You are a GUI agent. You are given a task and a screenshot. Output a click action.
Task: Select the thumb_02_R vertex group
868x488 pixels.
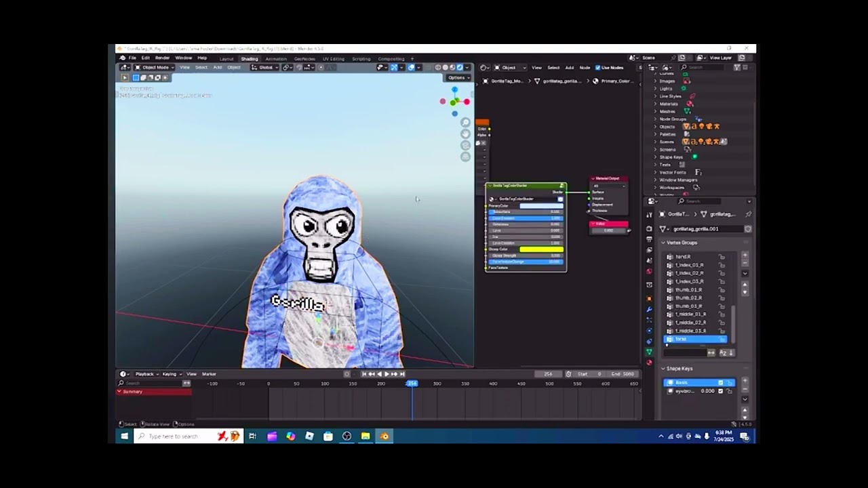[x=689, y=298]
